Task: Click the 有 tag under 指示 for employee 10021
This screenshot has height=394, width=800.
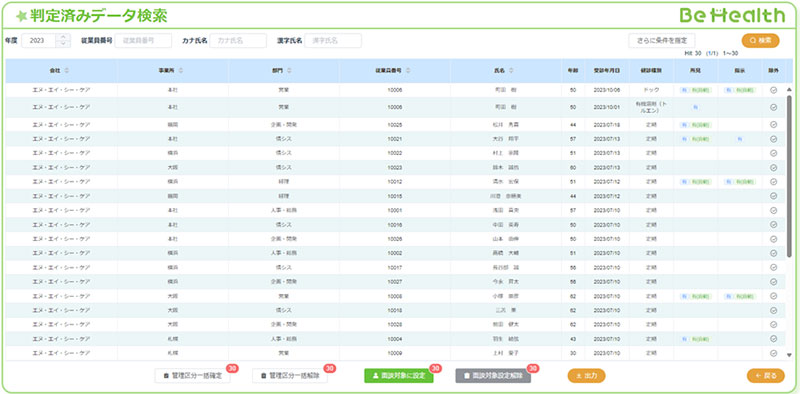Action: 739,139
